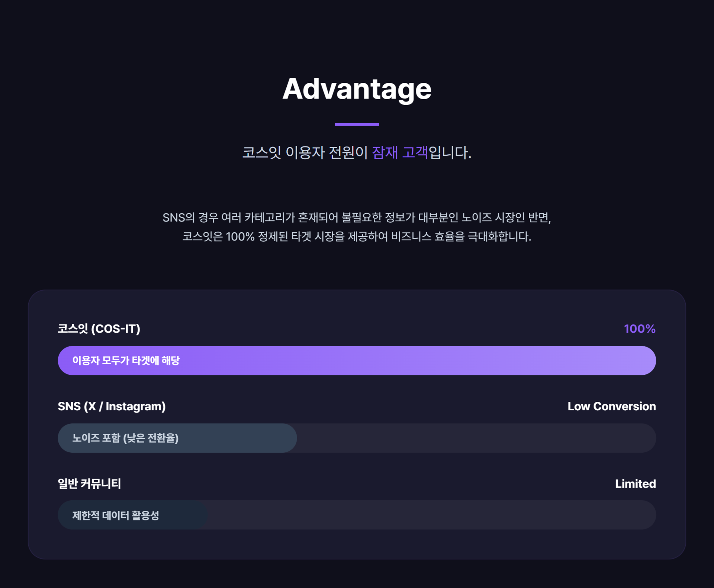Viewport: 714px width, 588px height.
Task: Click the paragraph line starting with SNS의 경우
Action: pyautogui.click(x=357, y=217)
